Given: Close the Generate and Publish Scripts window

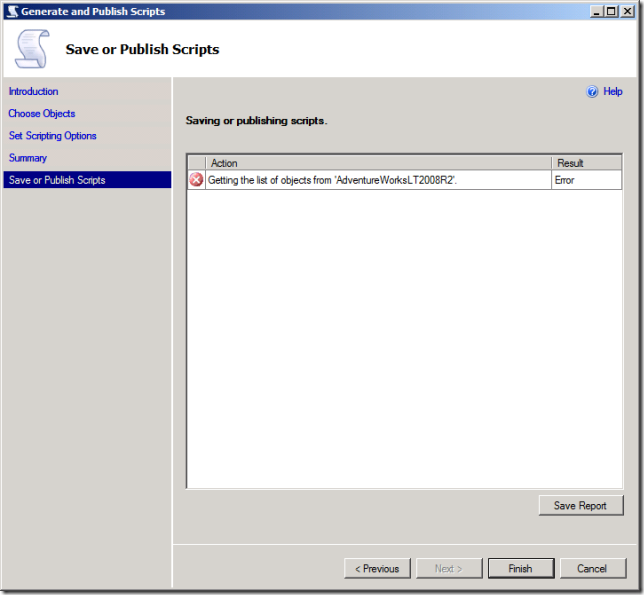Looking at the screenshot, I should click(628, 11).
